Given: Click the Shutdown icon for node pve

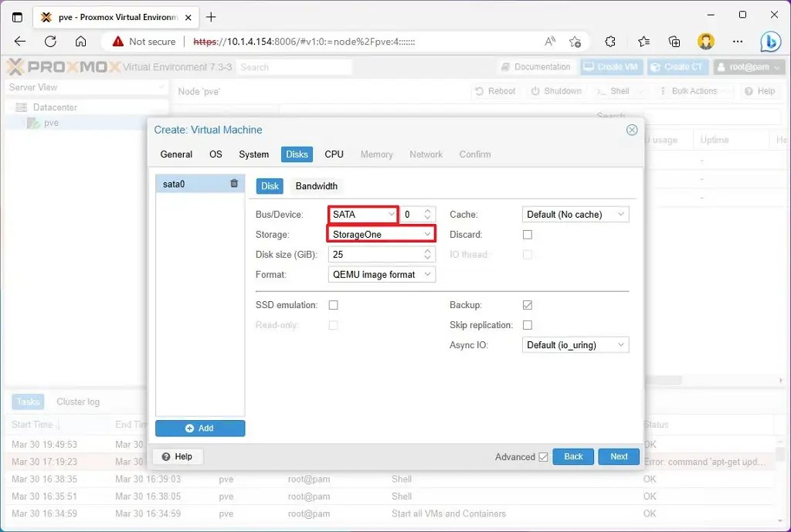Looking at the screenshot, I should (x=556, y=91).
